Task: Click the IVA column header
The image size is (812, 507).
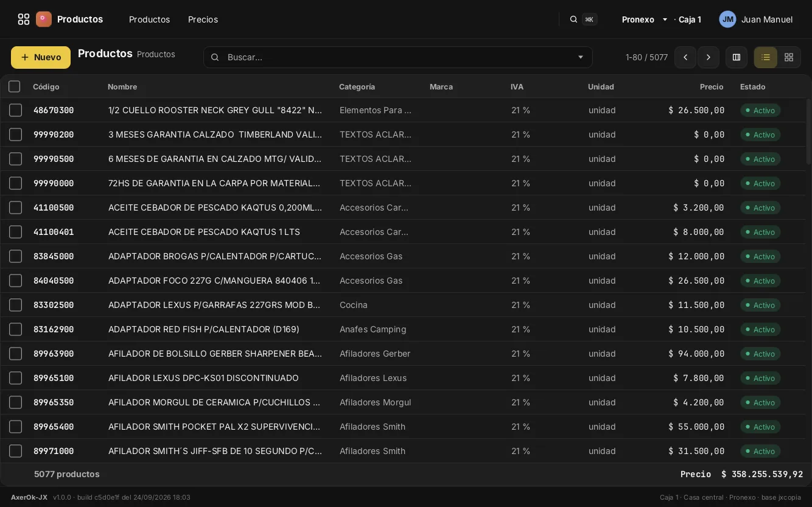Action: click(517, 86)
